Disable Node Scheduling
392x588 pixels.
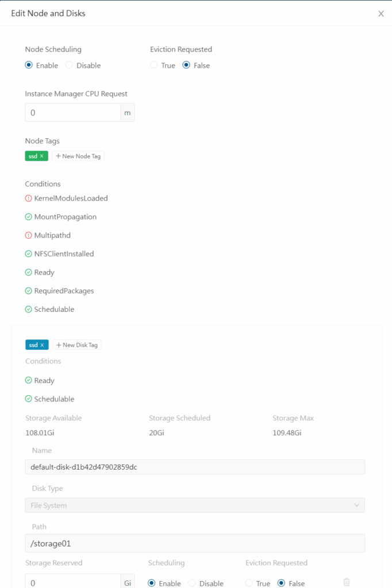point(70,65)
